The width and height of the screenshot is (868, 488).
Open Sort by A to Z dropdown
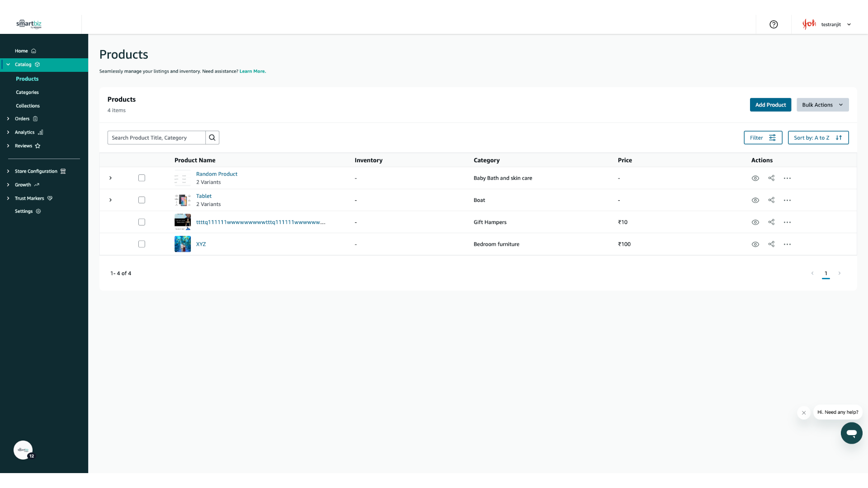[818, 138]
